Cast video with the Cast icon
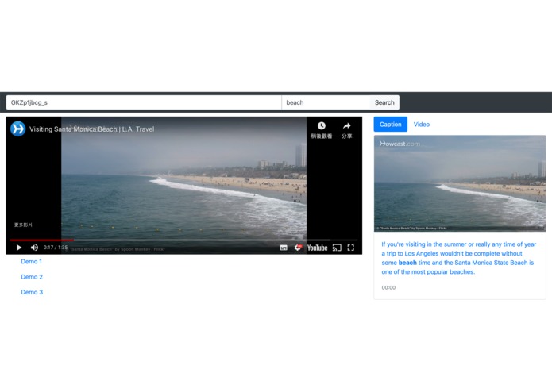 point(337,248)
